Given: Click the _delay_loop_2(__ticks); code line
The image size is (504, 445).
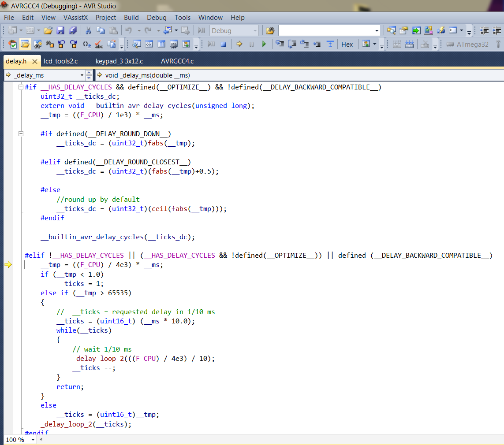Looking at the screenshot, I should point(86,424).
